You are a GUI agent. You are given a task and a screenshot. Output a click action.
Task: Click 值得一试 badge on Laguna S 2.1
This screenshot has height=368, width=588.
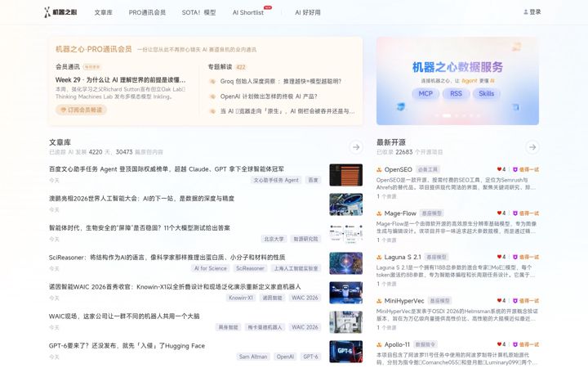pyautogui.click(x=526, y=258)
